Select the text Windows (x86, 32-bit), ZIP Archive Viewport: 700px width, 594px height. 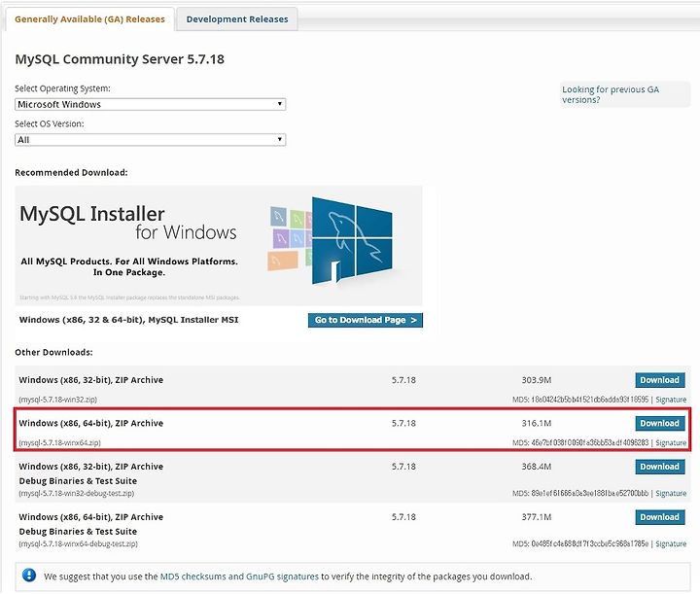(x=91, y=380)
